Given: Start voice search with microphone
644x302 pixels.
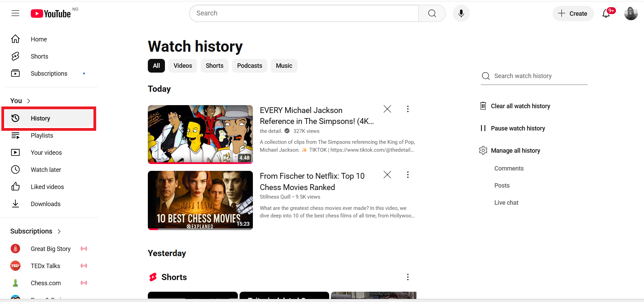Looking at the screenshot, I should point(461,13).
